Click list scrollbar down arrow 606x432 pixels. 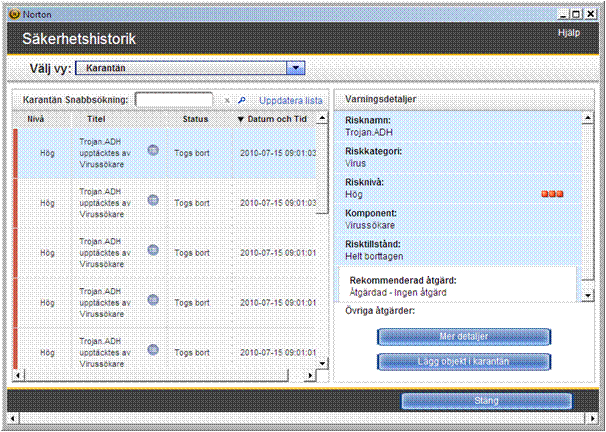tap(322, 363)
